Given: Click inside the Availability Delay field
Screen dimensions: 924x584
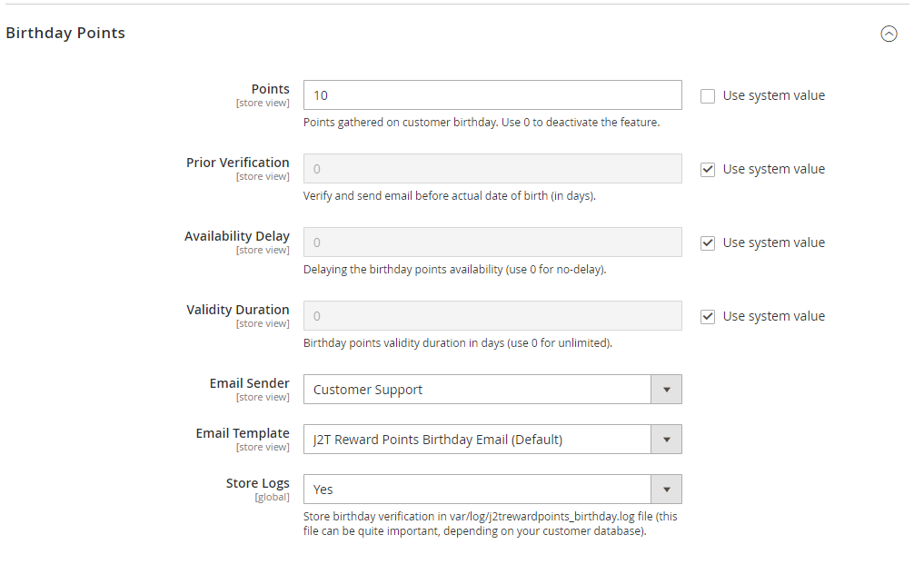Looking at the screenshot, I should click(x=491, y=242).
